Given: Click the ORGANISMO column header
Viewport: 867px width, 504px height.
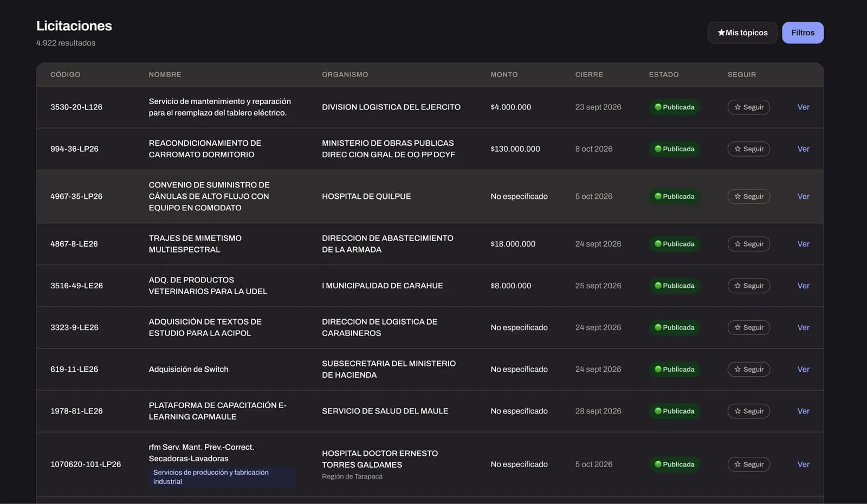Looking at the screenshot, I should tap(345, 74).
